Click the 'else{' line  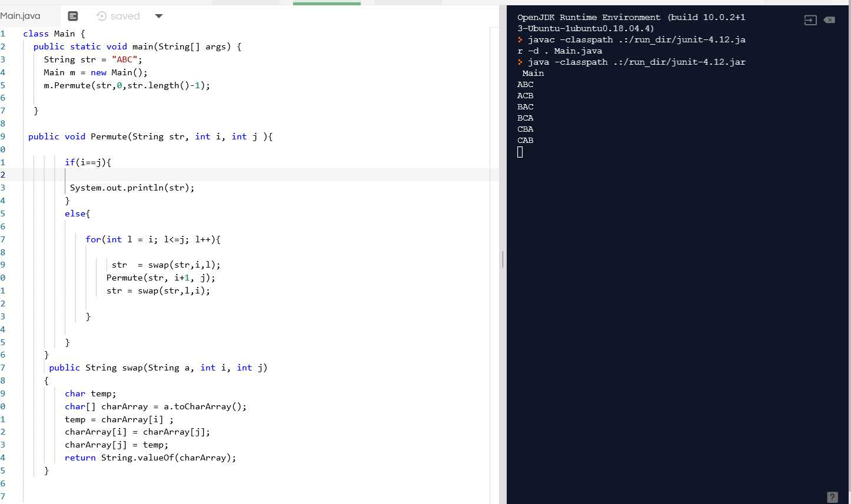coord(78,213)
